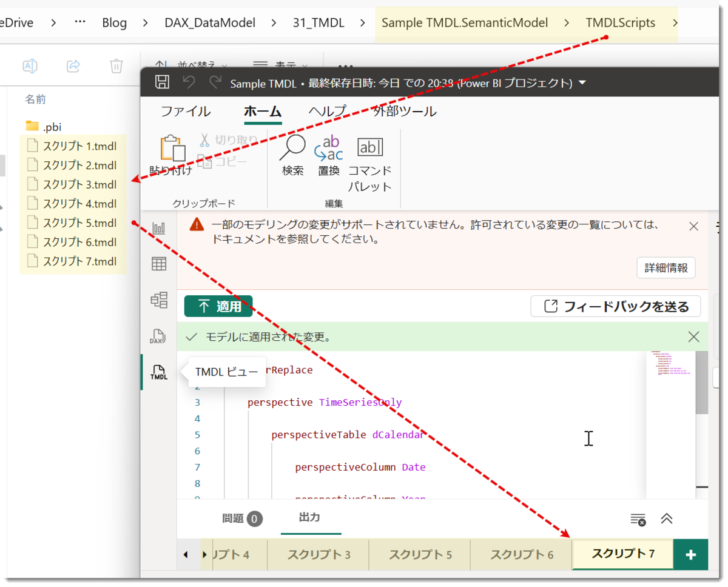
Task: Switch to TMDL view icon
Action: [x=159, y=372]
